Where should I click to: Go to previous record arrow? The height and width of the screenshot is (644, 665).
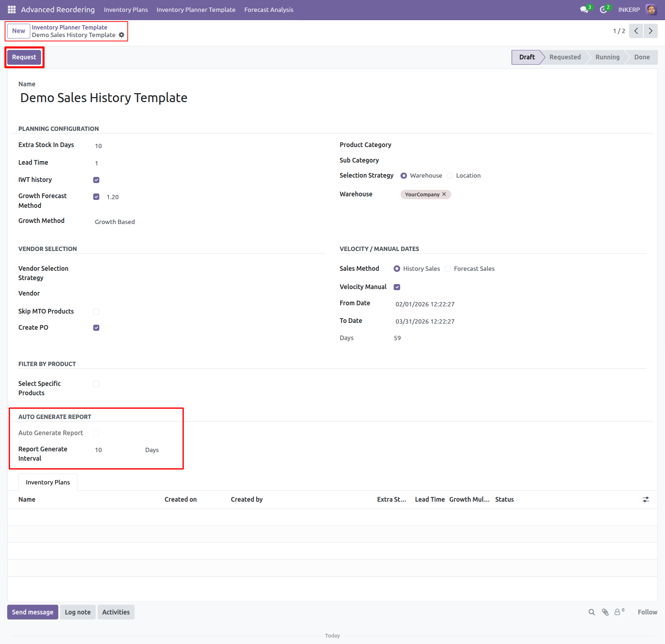coord(636,31)
